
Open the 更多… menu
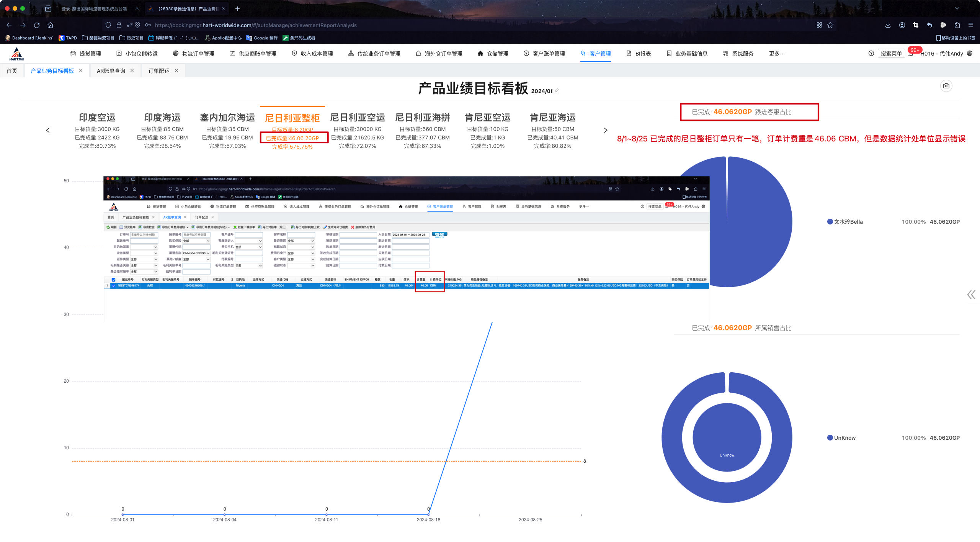click(776, 54)
